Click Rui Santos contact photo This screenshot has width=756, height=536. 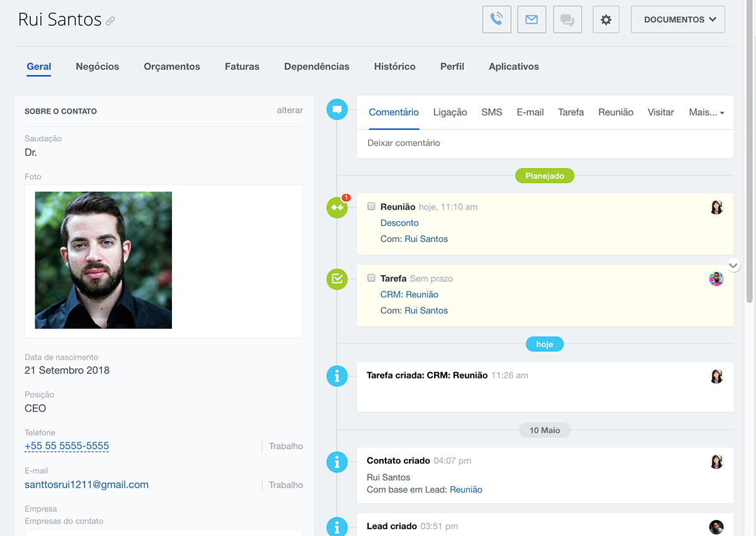pos(103,260)
